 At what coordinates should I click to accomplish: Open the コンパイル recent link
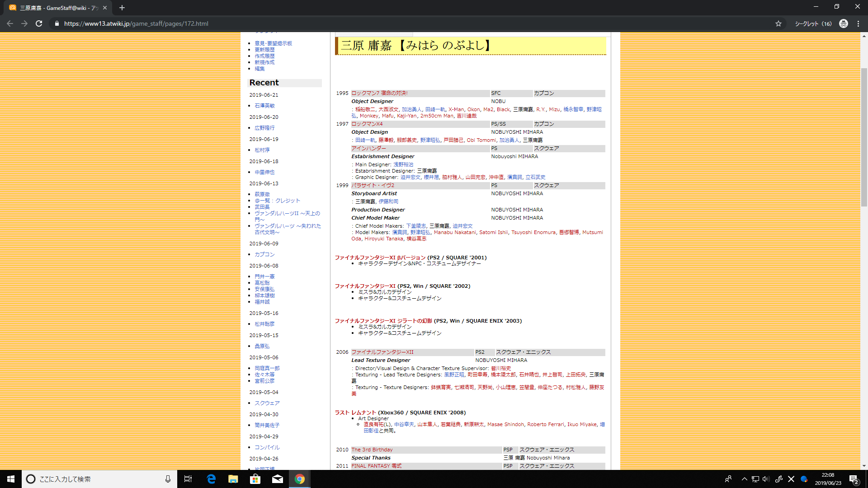tap(267, 447)
